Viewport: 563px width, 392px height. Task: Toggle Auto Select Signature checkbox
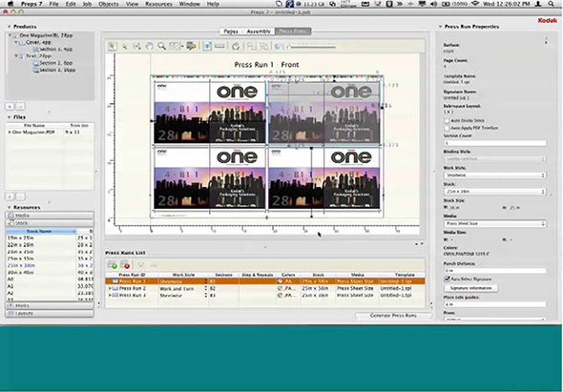tap(447, 279)
